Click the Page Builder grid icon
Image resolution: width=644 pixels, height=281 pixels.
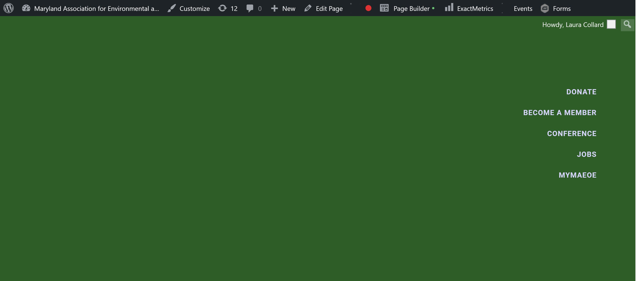(384, 8)
